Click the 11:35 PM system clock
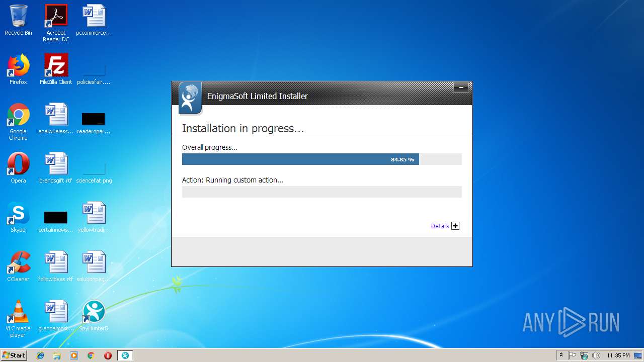644x362 pixels. pyautogui.click(x=618, y=355)
